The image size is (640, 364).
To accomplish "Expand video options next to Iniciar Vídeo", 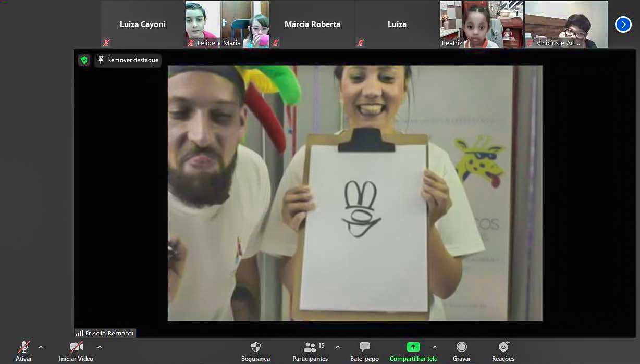I will pyautogui.click(x=100, y=347).
